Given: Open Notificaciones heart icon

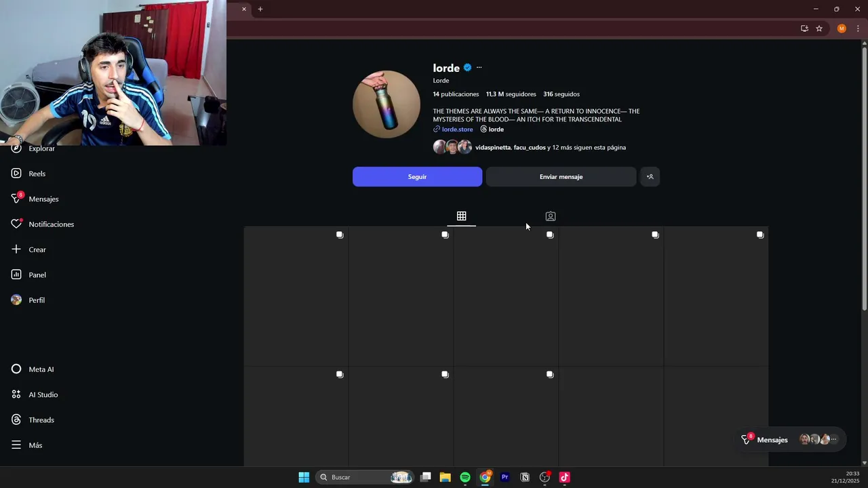Looking at the screenshot, I should 16,224.
